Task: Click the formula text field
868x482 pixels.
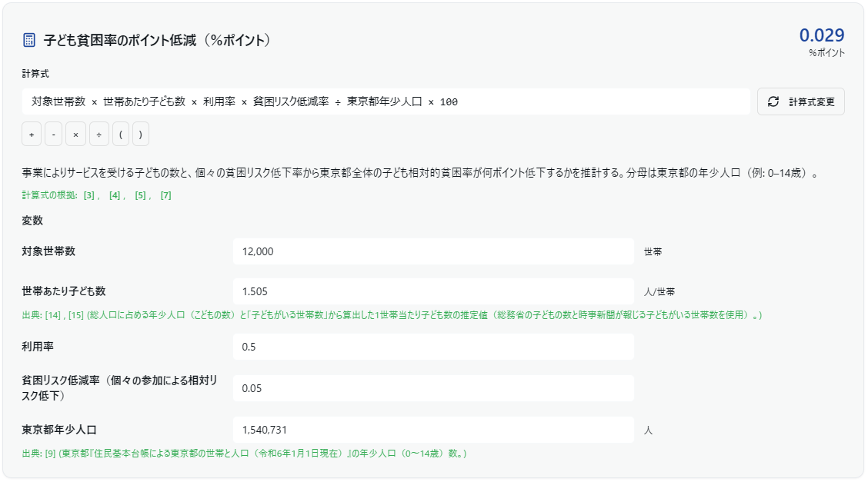Action: [x=385, y=101]
